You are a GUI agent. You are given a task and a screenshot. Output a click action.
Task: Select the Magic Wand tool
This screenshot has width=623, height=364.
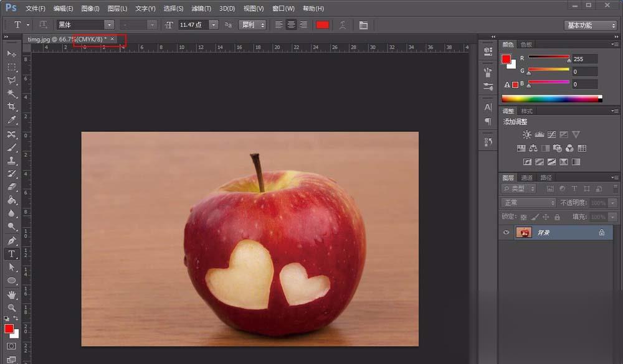[11, 94]
